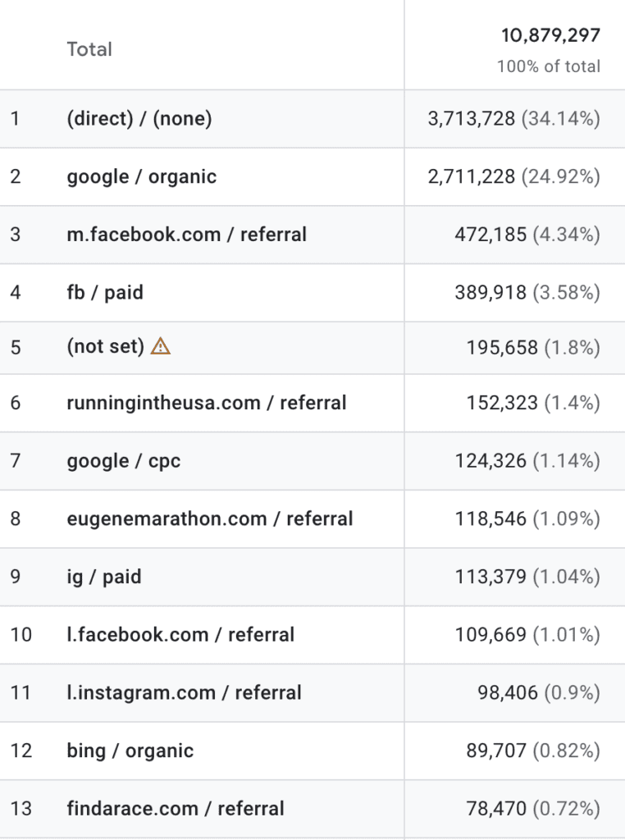Open runningintheusa.com / referral entry

point(206,403)
